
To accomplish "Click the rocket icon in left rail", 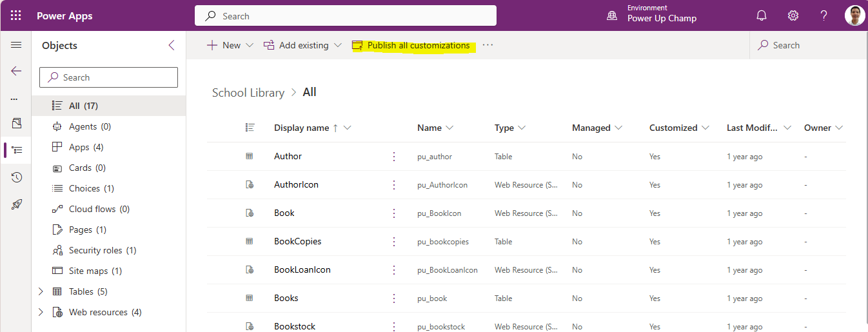I will click(x=17, y=204).
